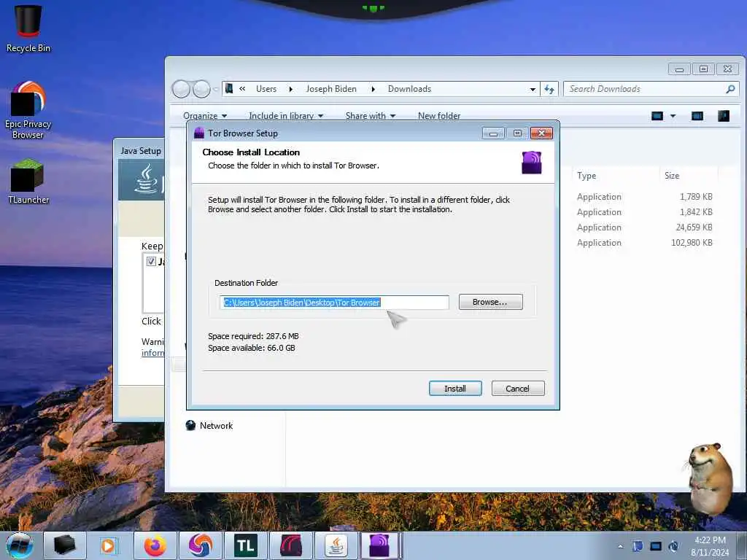This screenshot has height=560, width=747.
Task: Select the 102,980 KB file row
Action: 644,243
